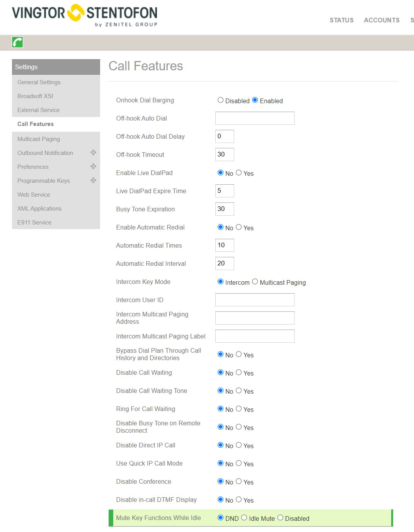Expand the Programmable Keys section
The width and height of the screenshot is (414, 532).
tap(93, 180)
